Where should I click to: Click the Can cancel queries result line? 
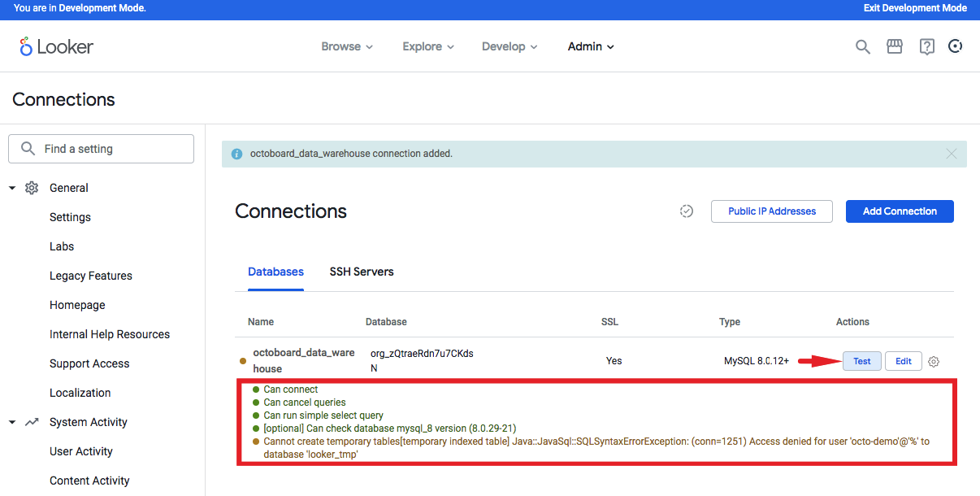[305, 402]
